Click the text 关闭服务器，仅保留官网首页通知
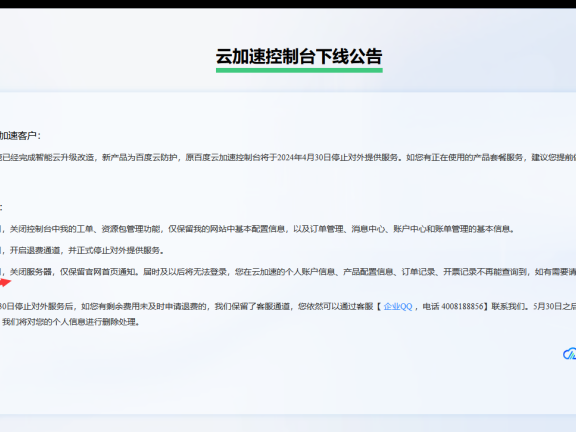 click(x=73, y=271)
